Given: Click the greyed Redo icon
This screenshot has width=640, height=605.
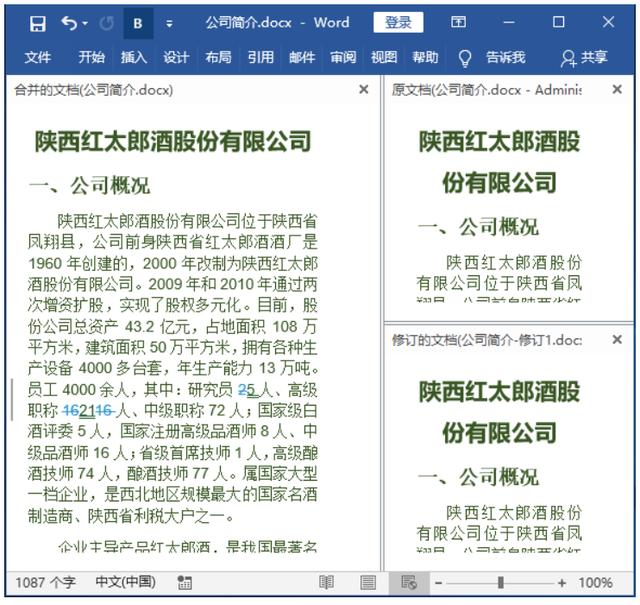Looking at the screenshot, I should (x=107, y=23).
